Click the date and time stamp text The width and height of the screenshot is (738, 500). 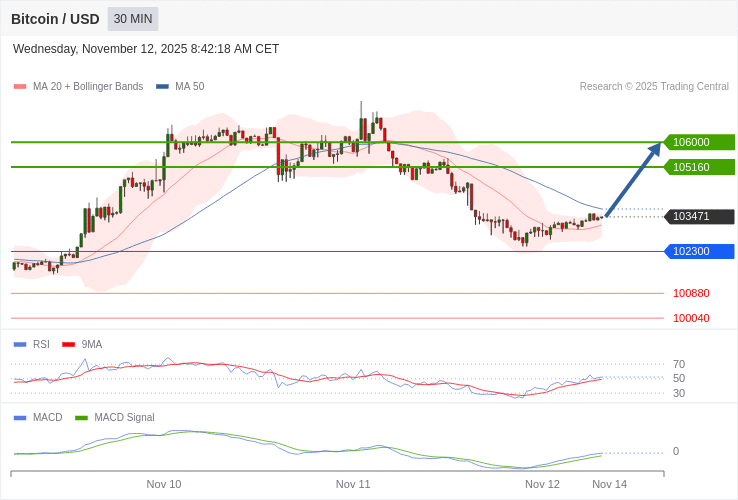coord(146,49)
